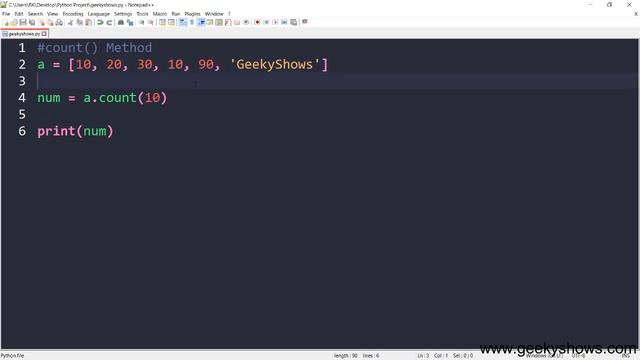The width and height of the screenshot is (640, 360).
Task: Click 'GeekyShows' string in line 2
Action: 274,64
